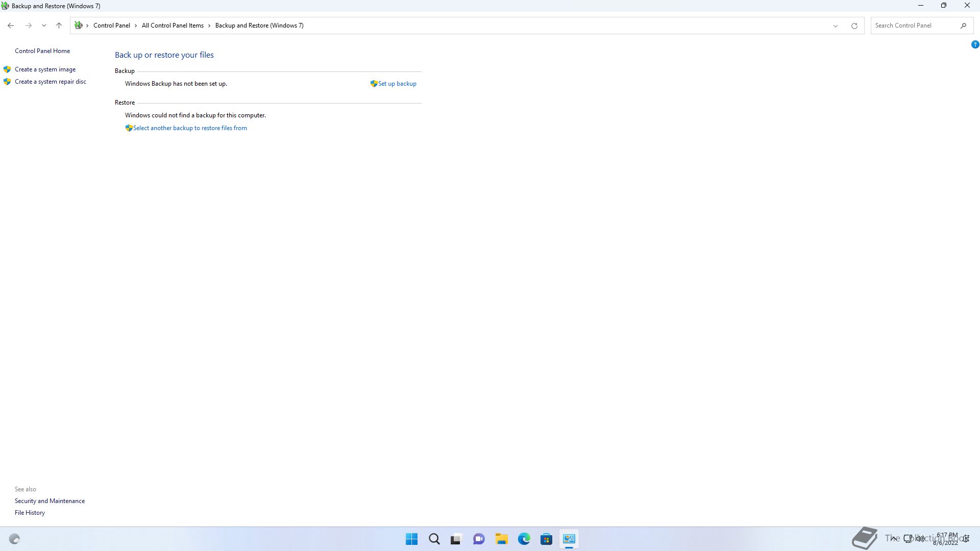
Task: Click the Search Control Panel field
Action: point(914,26)
